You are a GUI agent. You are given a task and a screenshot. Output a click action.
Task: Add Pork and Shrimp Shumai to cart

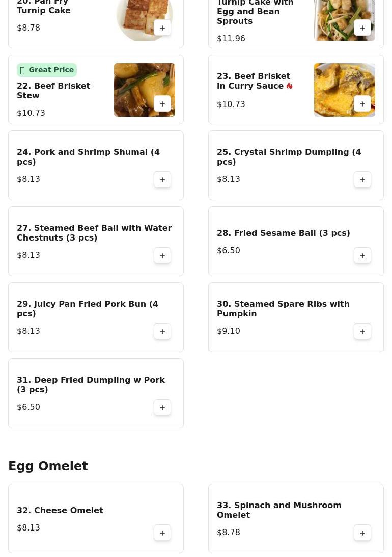point(162,180)
